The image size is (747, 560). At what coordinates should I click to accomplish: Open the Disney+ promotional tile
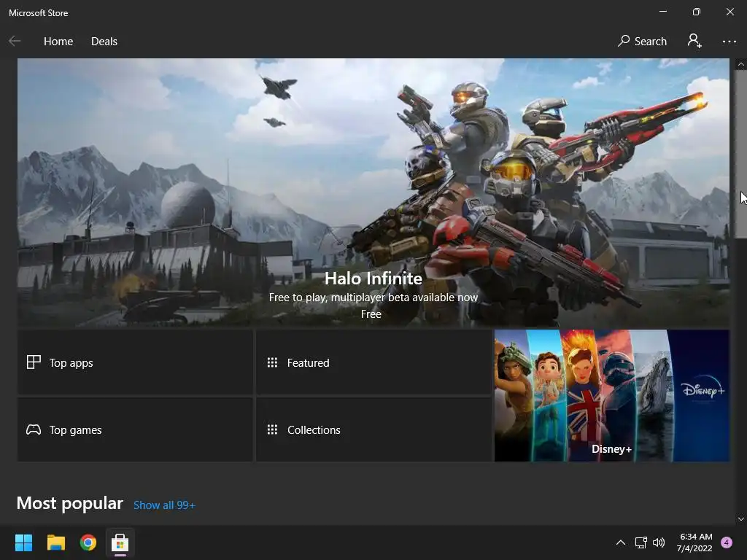pos(612,395)
